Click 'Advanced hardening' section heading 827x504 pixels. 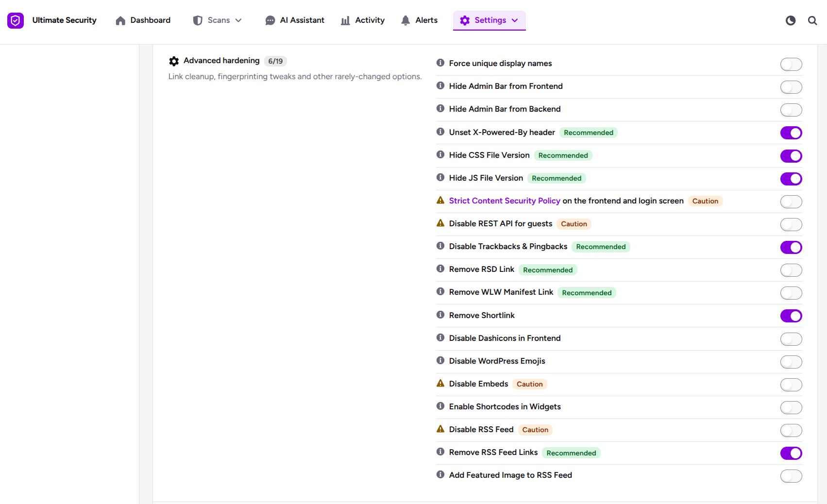coord(221,60)
